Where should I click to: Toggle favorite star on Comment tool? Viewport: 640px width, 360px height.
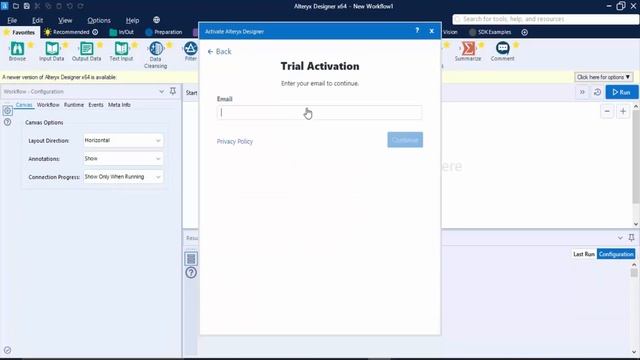pos(516,44)
